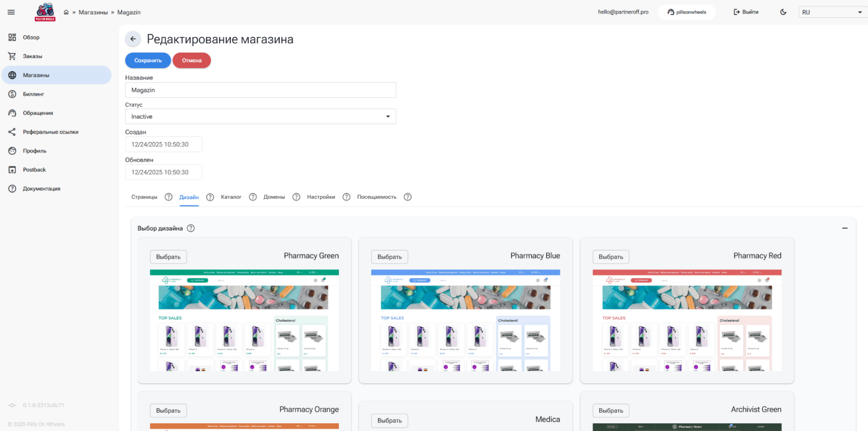868x431 pixels.
Task: Open Реферальные ссылки share icon in sidebar
Action: (12, 132)
